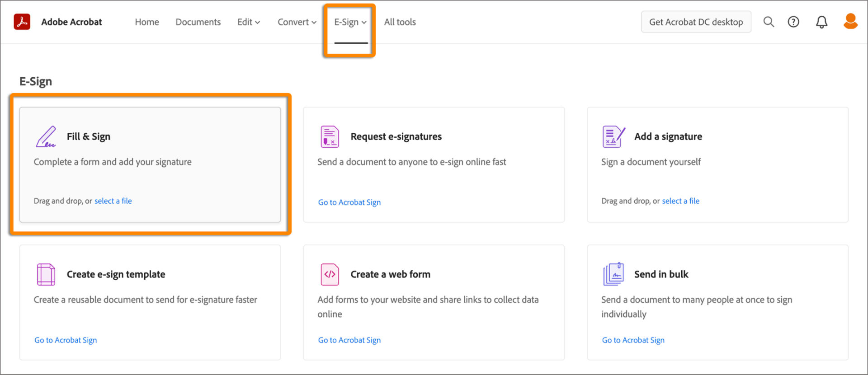Screen dimensions: 868x375
Task: Go to Acrobat Sign under Create e-sign template
Action: point(66,340)
